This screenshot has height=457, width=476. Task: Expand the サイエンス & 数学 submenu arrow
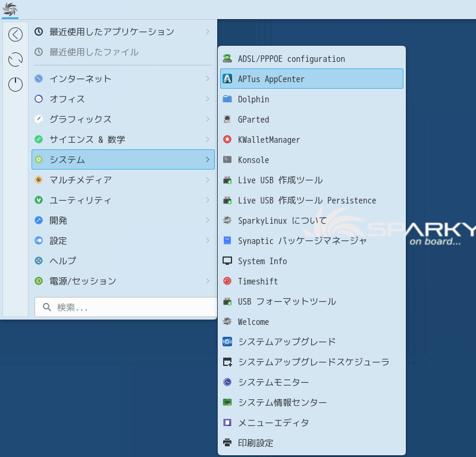click(x=208, y=139)
